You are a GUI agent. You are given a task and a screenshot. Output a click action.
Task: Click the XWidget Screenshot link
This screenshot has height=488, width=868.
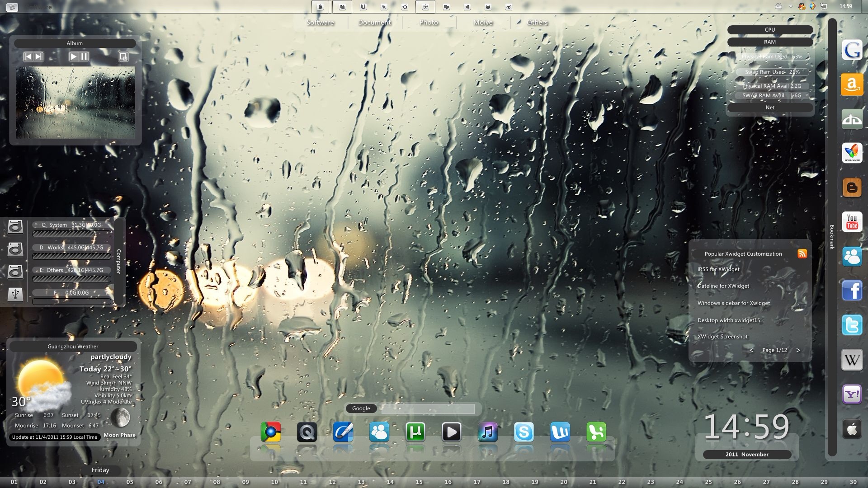(x=722, y=336)
